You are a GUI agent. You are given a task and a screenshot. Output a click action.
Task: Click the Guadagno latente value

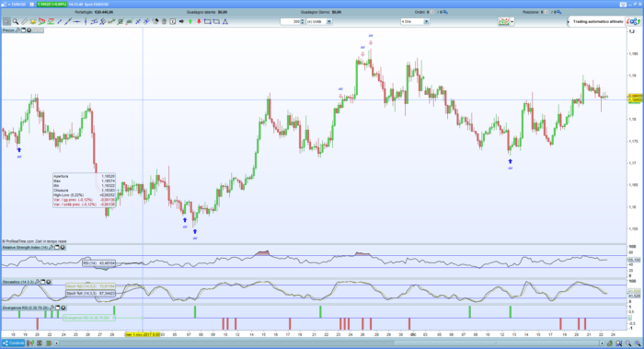[x=223, y=12]
